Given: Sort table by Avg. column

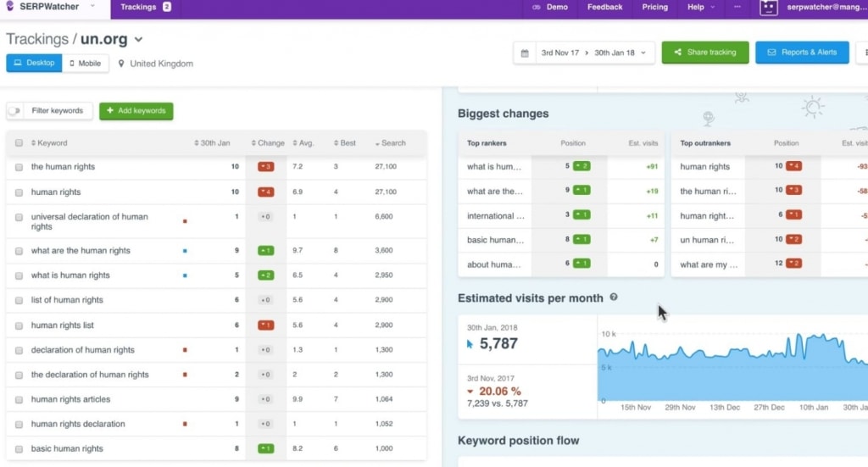Looking at the screenshot, I should tap(303, 142).
